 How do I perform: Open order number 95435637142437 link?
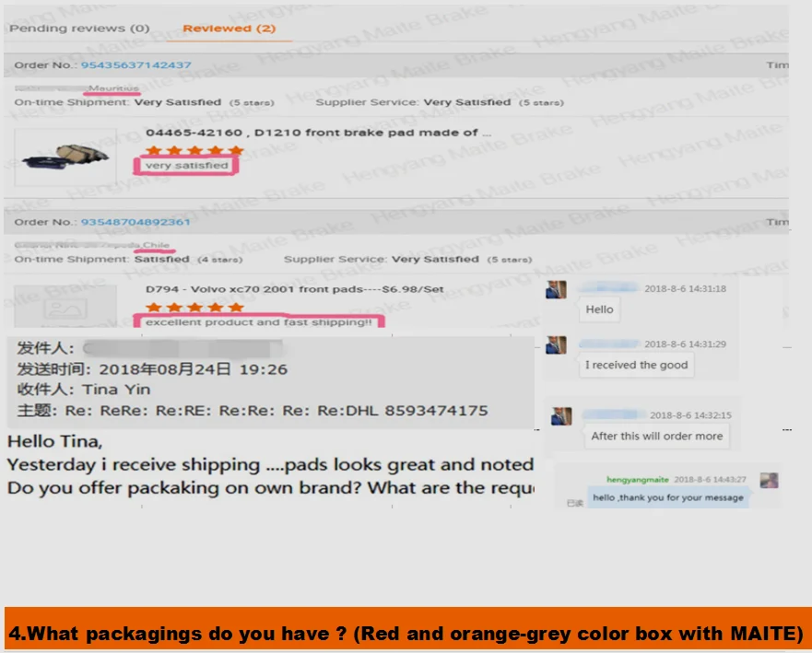[x=136, y=65]
